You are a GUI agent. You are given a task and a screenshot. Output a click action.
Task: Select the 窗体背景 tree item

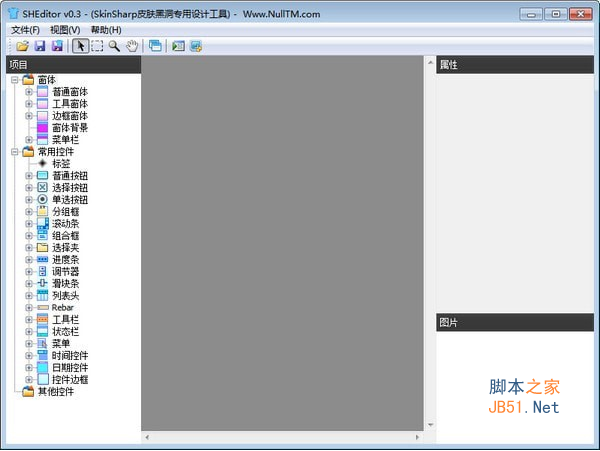pos(70,128)
